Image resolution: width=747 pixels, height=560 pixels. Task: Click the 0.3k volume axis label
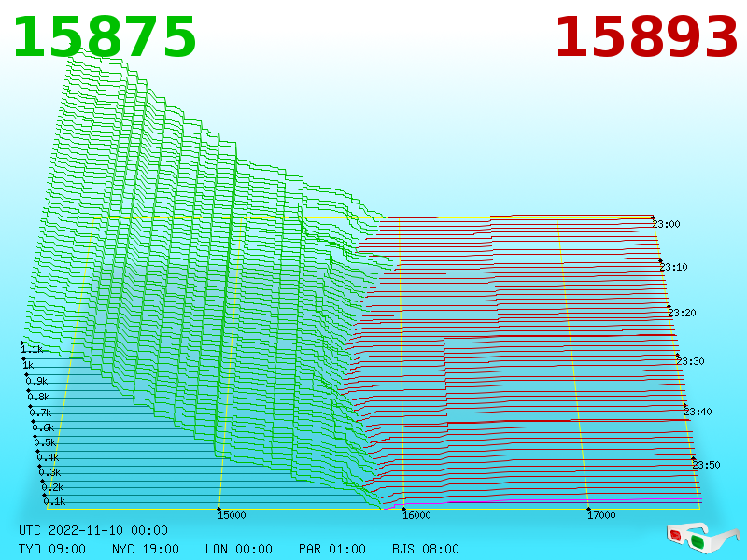coord(50,472)
